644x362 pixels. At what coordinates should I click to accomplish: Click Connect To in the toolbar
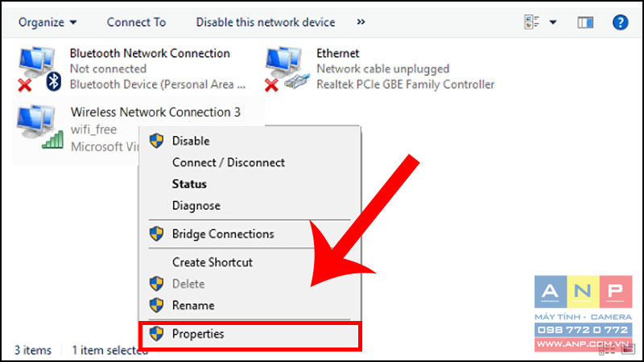[x=136, y=23]
